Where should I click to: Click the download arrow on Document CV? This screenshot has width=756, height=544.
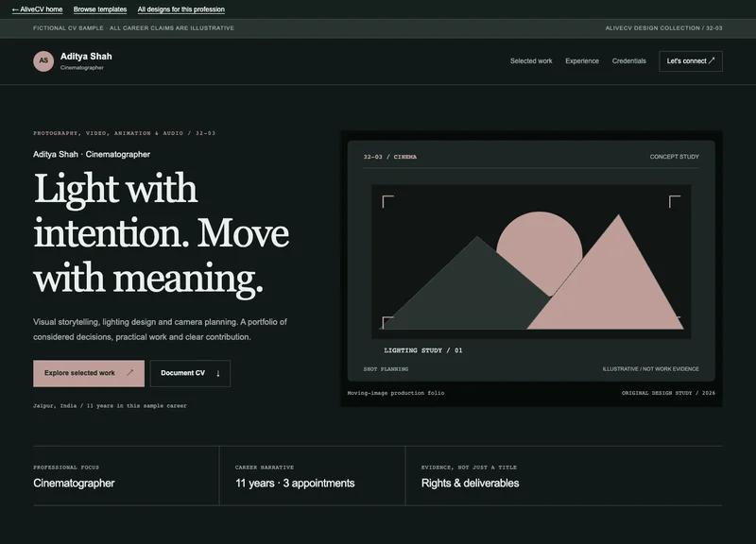tap(218, 373)
